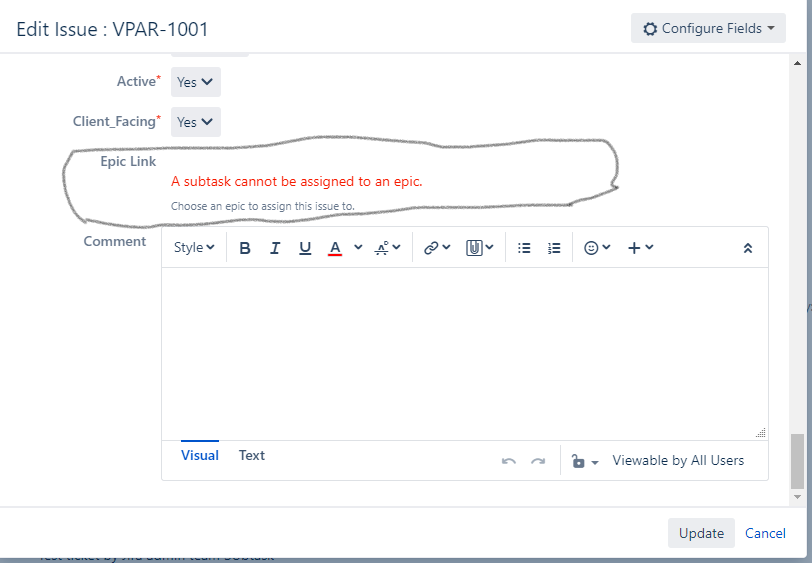Switch to the Visual editor tab
812x563 pixels.
tap(200, 455)
